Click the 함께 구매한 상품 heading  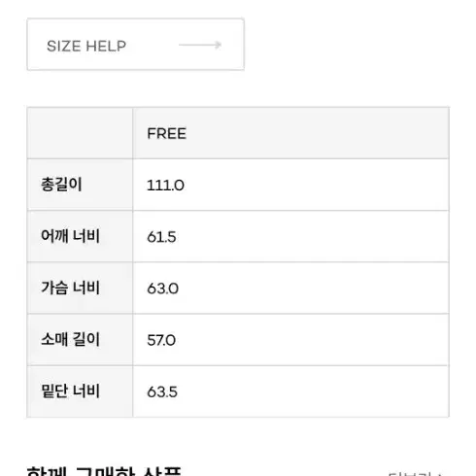(x=104, y=471)
